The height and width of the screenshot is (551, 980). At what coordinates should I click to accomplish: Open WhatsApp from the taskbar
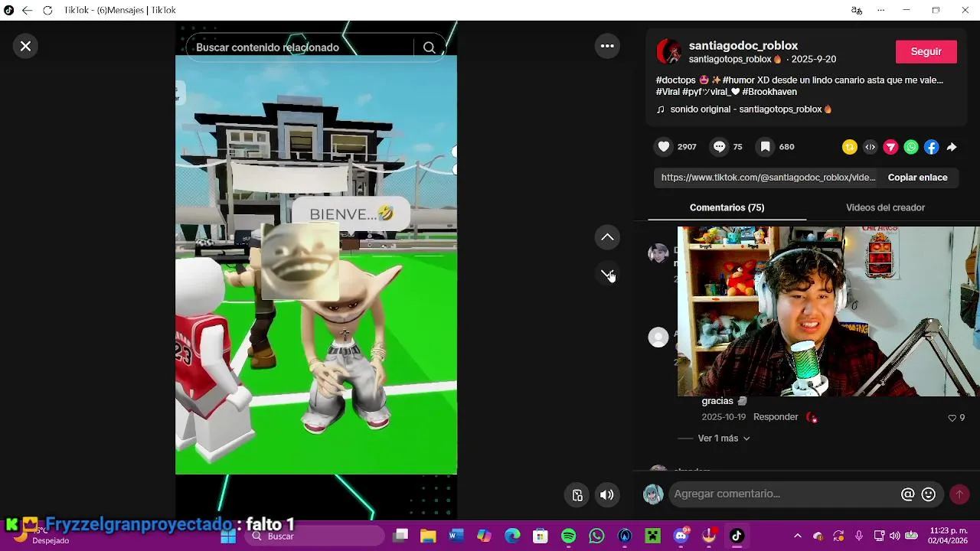[x=596, y=536]
